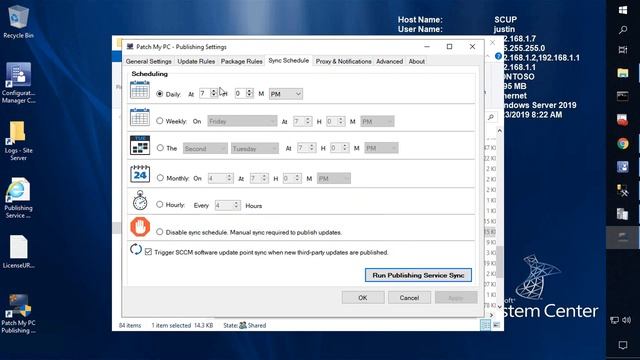Click '84 items' in Explorer status bar
640x360 pixels.
(130, 325)
